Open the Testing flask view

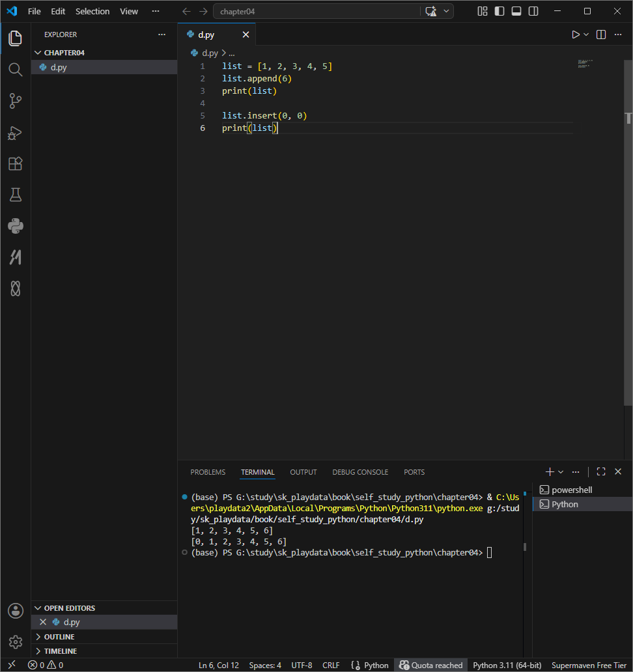tap(16, 195)
